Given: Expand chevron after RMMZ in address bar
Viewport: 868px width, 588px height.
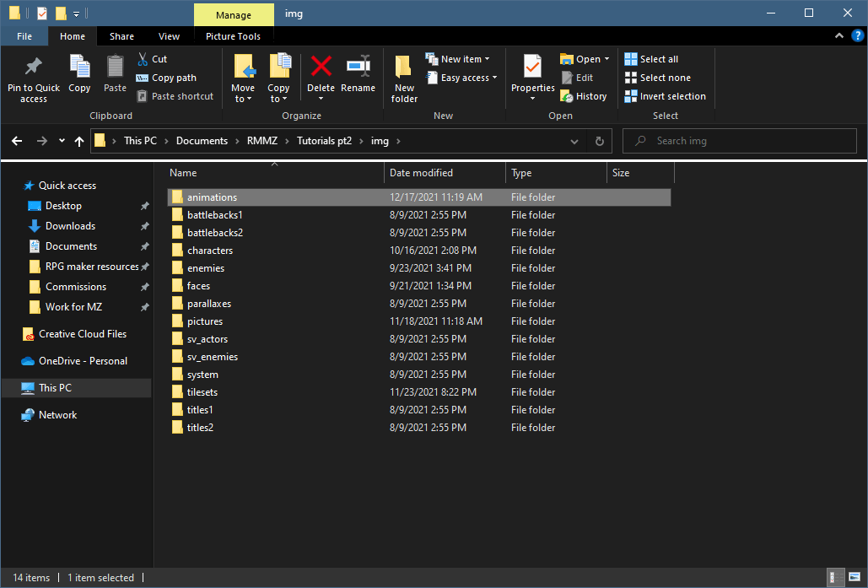Looking at the screenshot, I should click(x=287, y=141).
